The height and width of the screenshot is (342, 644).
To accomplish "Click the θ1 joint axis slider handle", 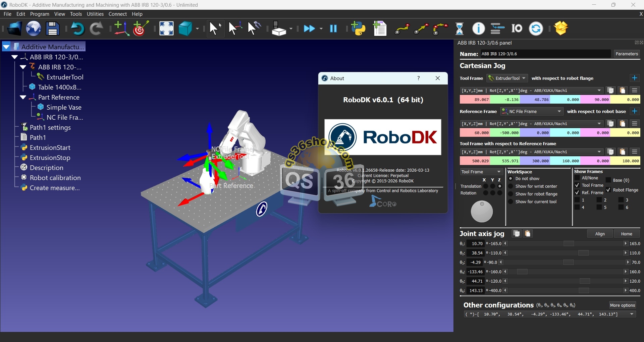I will pos(569,244).
